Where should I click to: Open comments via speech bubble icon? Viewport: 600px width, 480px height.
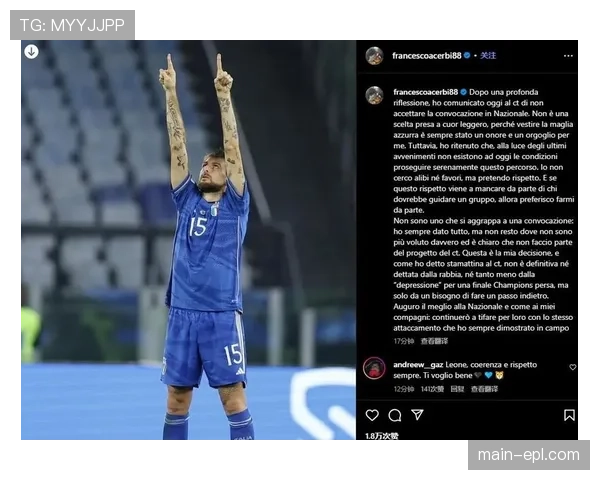pos(395,415)
